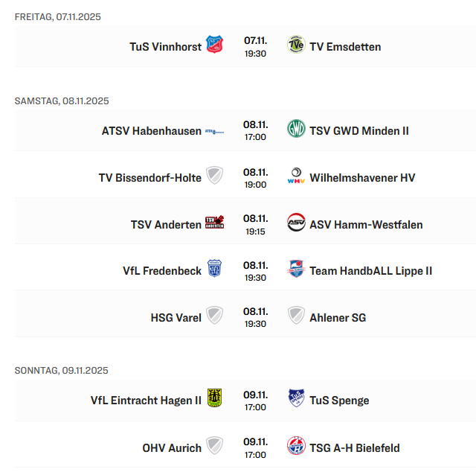This screenshot has height=472, width=476.
Task: Click the Team HandbALL Lippe II logo
Action: point(296,270)
